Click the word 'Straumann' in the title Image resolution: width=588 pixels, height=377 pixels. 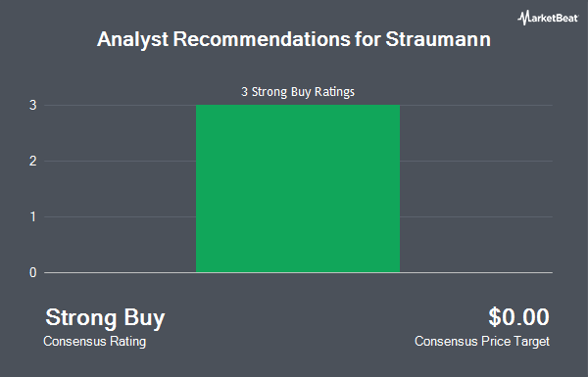pyautogui.click(x=438, y=39)
